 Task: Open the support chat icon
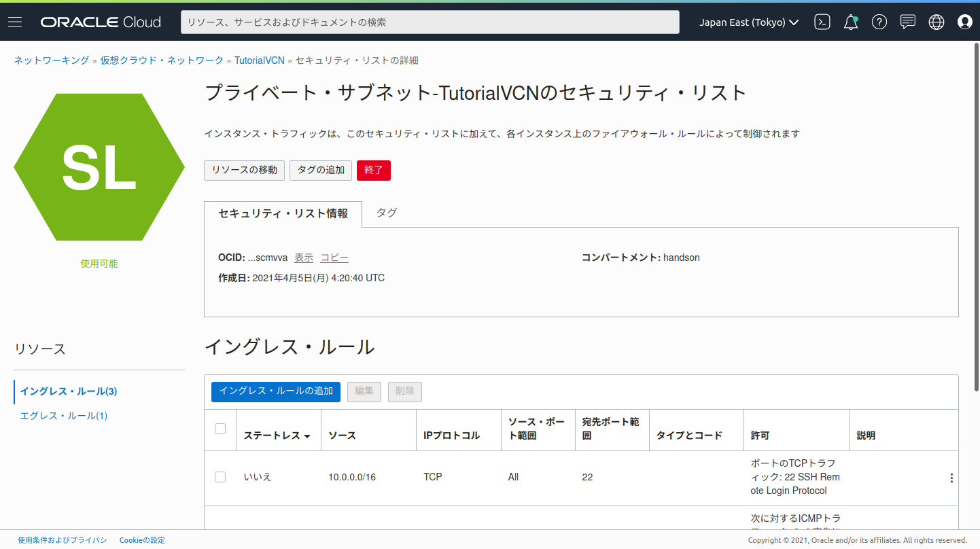coord(908,22)
